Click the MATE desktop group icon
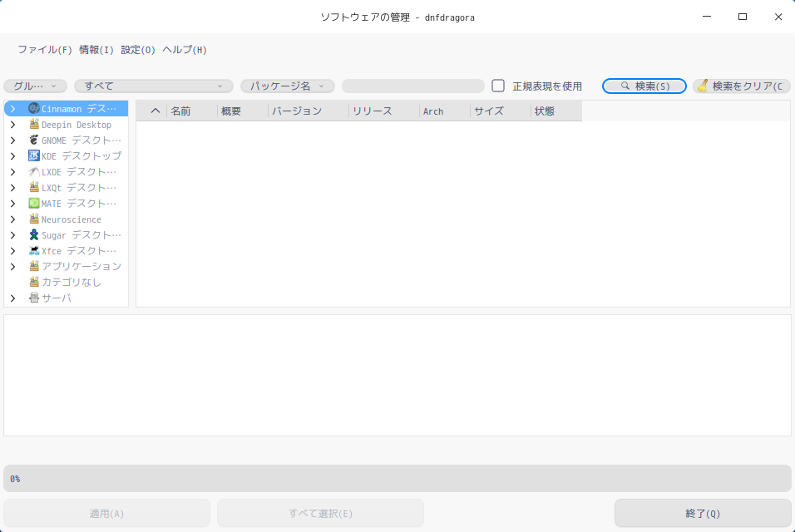This screenshot has width=795, height=532. pyautogui.click(x=34, y=203)
